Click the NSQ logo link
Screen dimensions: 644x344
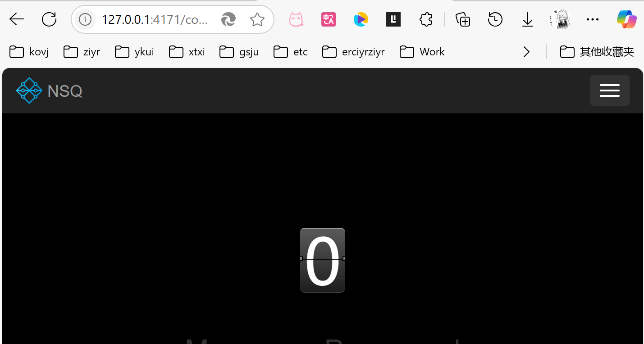tap(49, 91)
